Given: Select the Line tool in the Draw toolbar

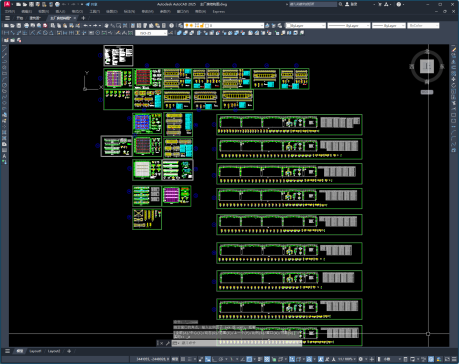Looking at the screenshot, I should [x=5, y=49].
